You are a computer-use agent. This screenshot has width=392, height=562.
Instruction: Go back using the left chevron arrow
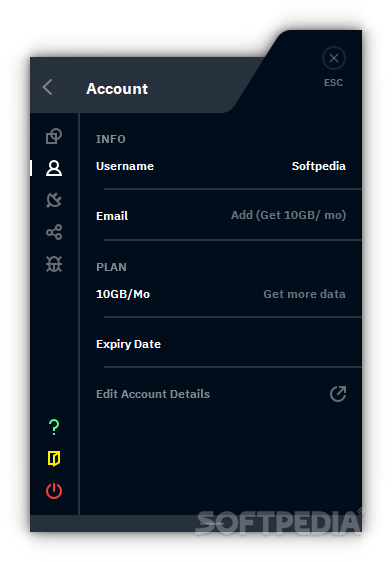[47, 87]
